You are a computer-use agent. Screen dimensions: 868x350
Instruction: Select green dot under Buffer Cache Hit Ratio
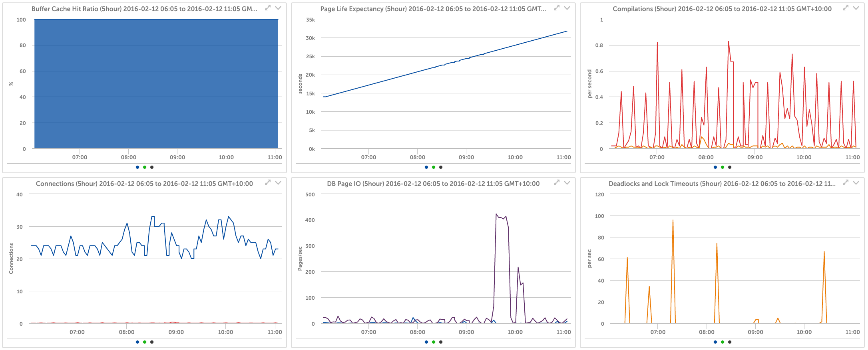pos(145,167)
